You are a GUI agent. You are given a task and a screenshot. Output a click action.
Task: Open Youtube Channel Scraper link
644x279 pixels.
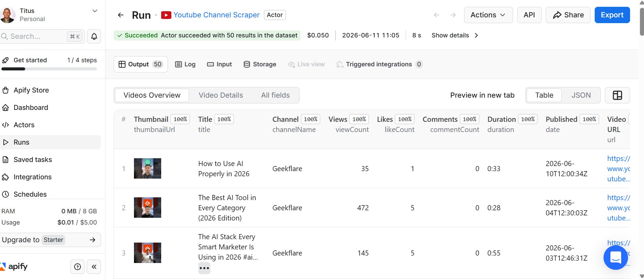216,15
